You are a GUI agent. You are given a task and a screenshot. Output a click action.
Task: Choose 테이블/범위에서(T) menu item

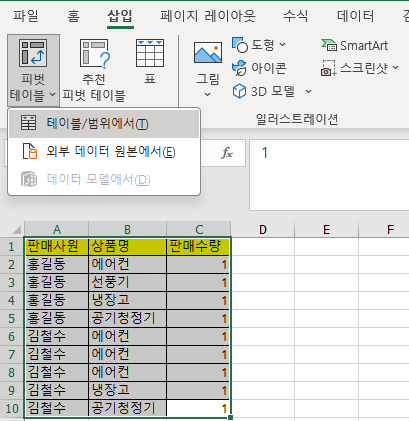tap(104, 124)
